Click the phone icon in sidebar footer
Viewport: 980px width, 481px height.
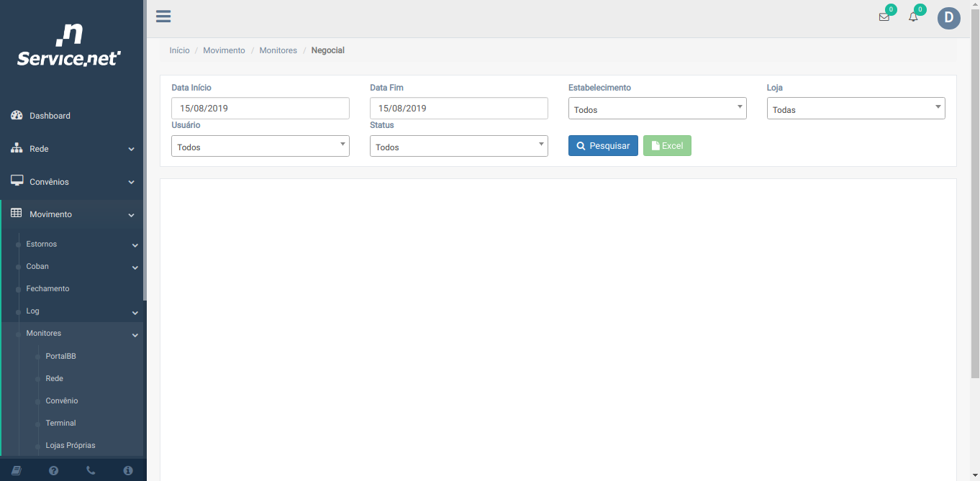91,470
